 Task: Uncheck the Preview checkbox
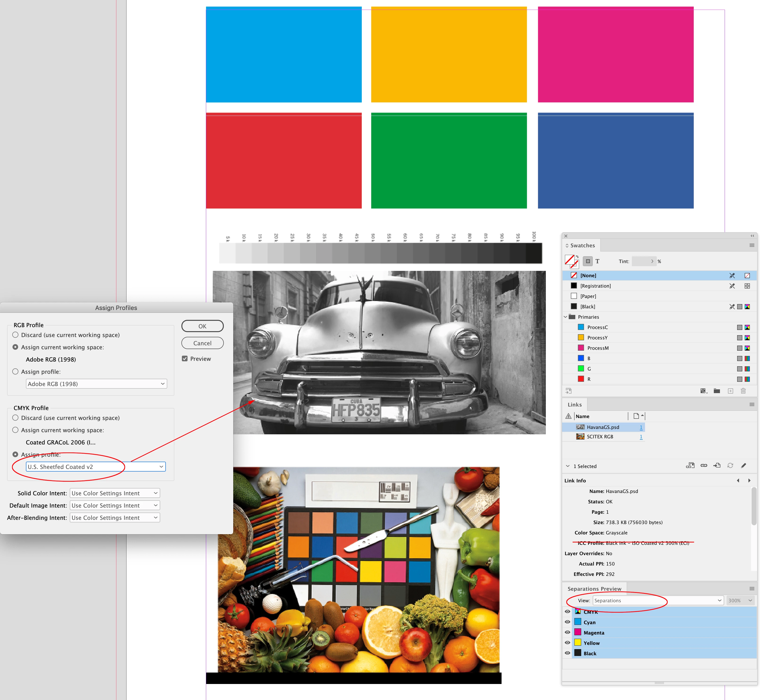pos(185,359)
